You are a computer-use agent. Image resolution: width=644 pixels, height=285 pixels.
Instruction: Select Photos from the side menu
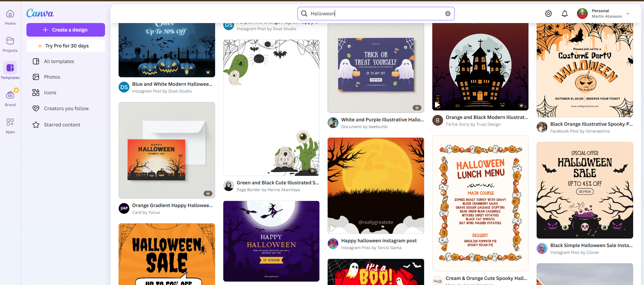52,77
